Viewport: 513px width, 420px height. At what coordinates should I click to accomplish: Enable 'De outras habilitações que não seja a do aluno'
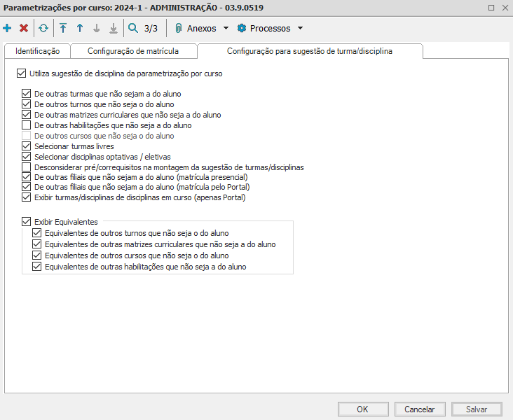coord(27,125)
